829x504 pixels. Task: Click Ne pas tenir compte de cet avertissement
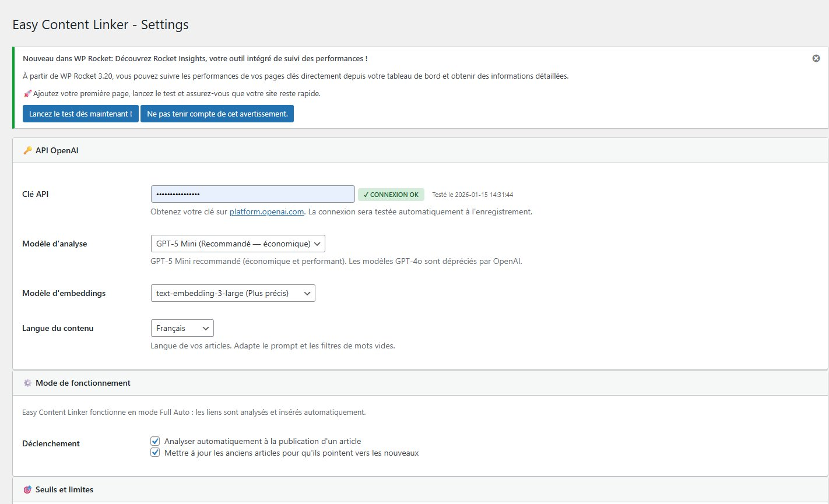pos(217,113)
